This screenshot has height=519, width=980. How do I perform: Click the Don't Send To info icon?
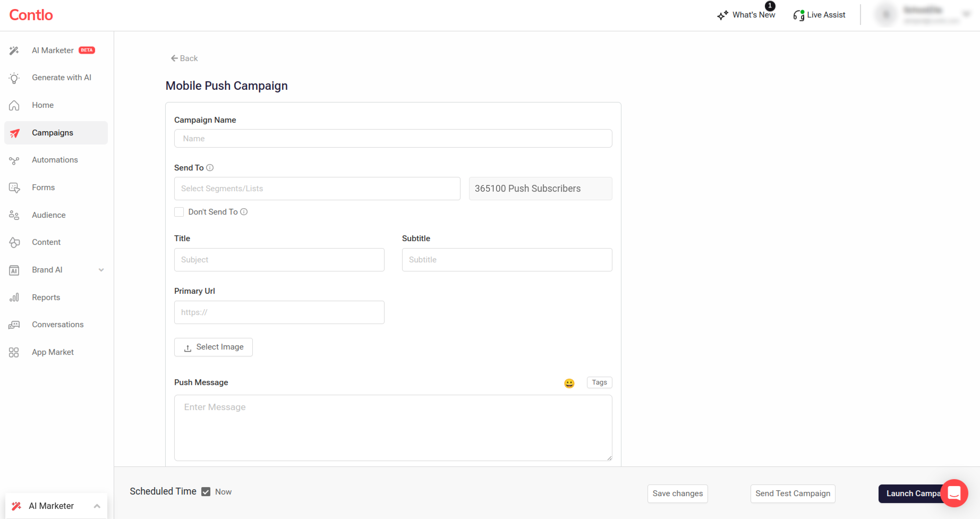pos(244,212)
